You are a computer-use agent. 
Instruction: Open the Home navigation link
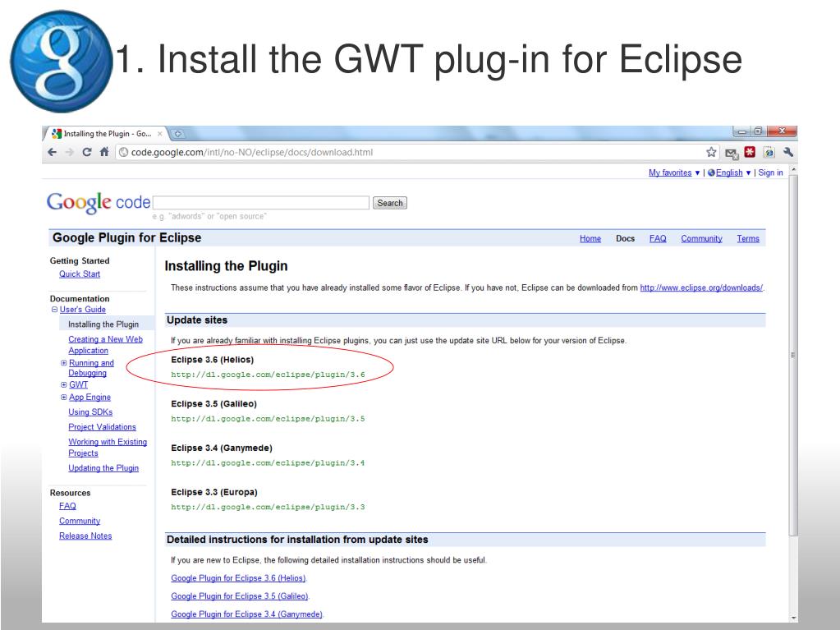[x=590, y=238]
